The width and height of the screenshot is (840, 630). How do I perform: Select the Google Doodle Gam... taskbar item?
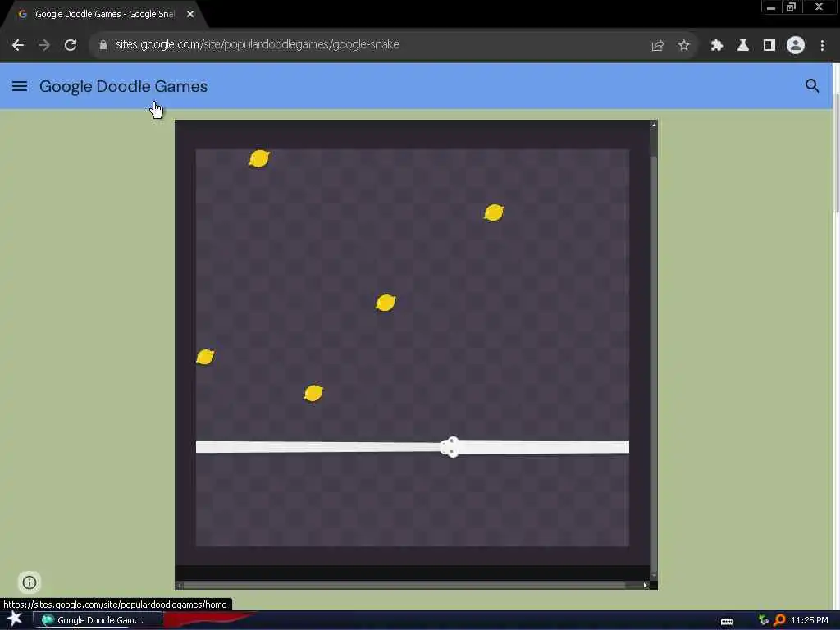click(98, 620)
